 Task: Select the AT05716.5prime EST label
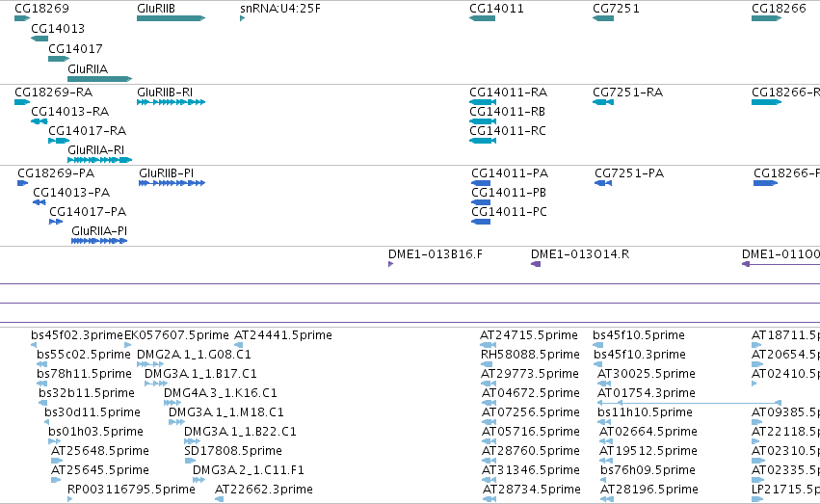(531, 432)
